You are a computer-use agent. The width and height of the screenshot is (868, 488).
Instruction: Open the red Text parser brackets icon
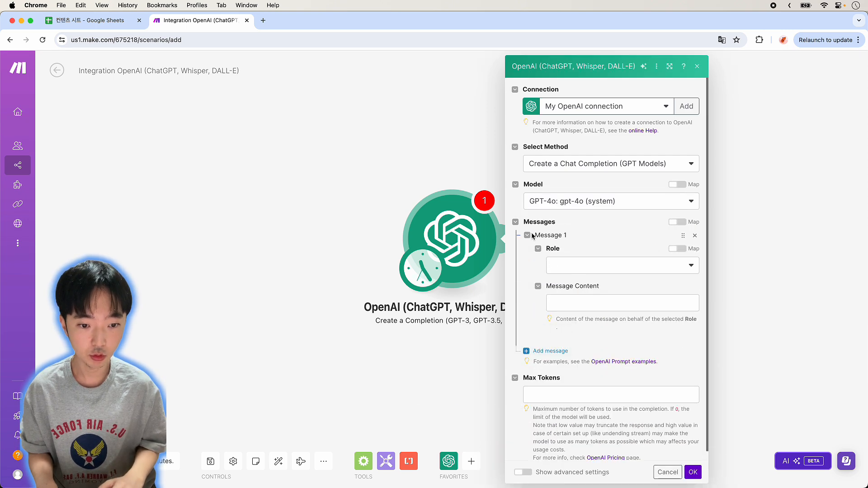pyautogui.click(x=409, y=461)
